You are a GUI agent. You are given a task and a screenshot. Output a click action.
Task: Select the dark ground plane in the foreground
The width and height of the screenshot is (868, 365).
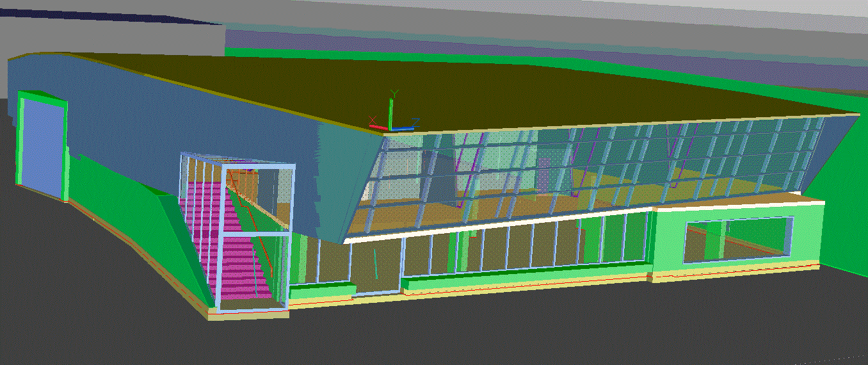[x=448, y=333]
